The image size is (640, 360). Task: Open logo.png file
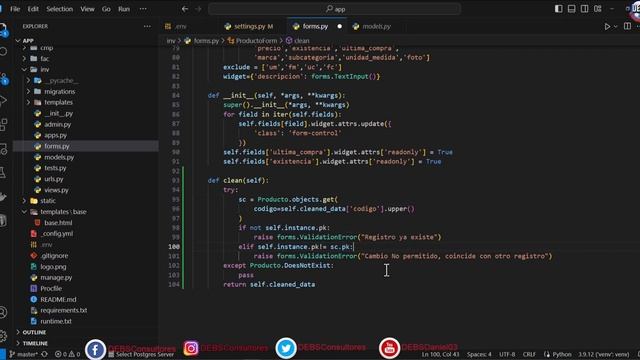53,267
